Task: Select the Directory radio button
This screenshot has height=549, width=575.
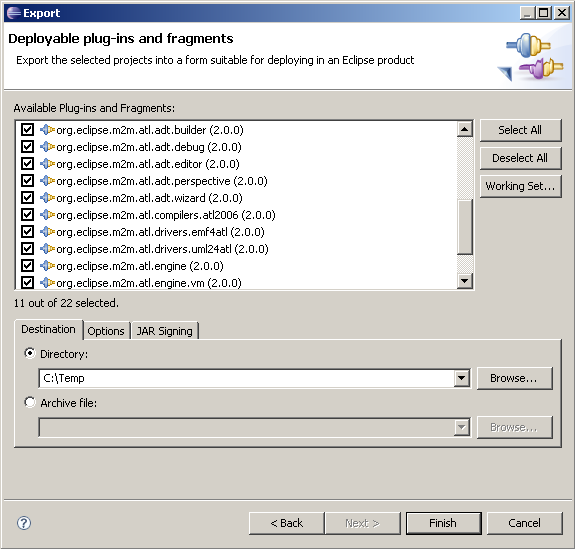Action: tap(30, 354)
